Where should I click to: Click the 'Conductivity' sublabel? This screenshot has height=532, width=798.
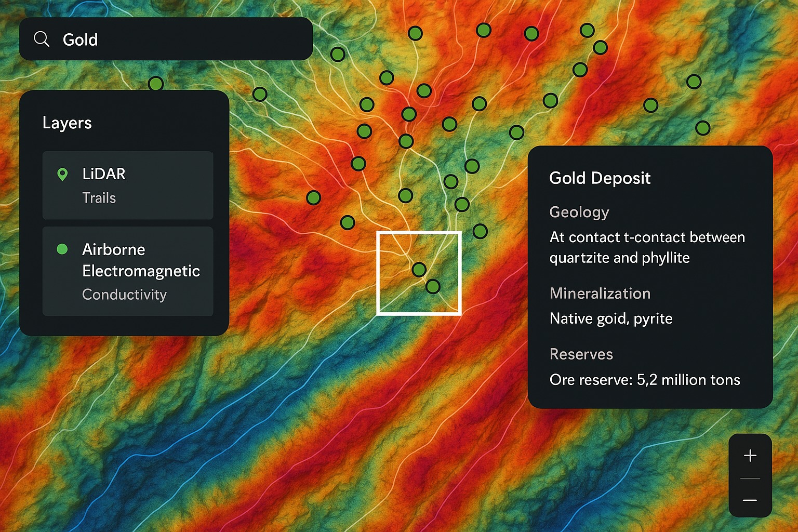pos(124,295)
